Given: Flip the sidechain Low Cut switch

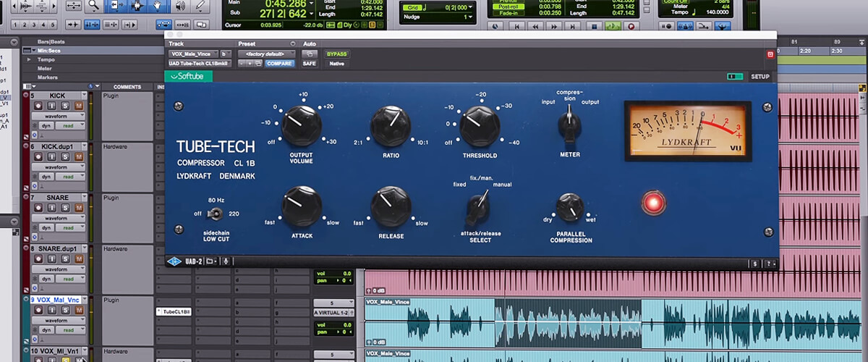Looking at the screenshot, I should [214, 214].
